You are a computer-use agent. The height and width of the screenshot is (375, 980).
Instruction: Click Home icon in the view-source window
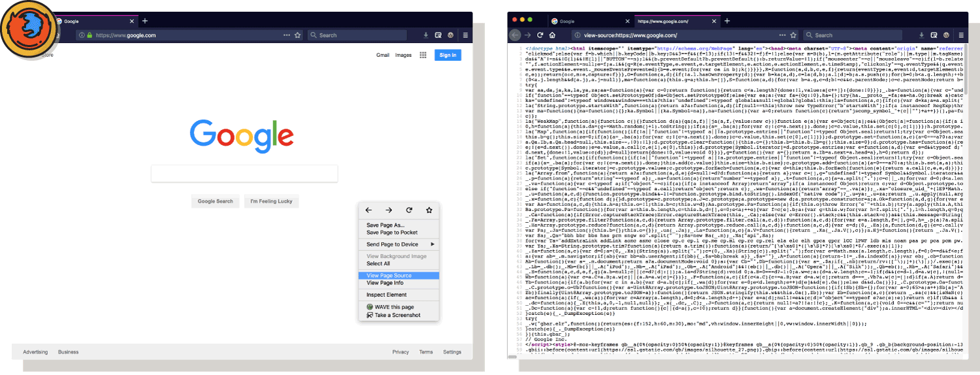pos(553,35)
